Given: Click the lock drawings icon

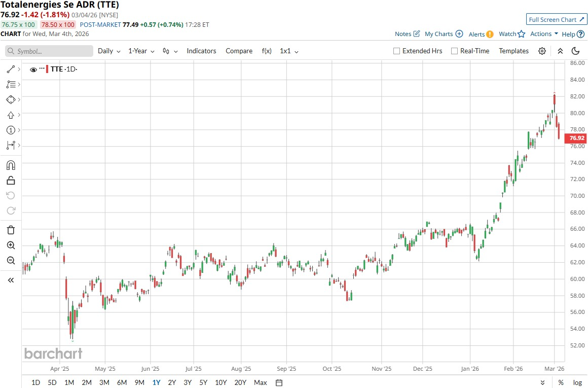Looking at the screenshot, I should [x=11, y=180].
